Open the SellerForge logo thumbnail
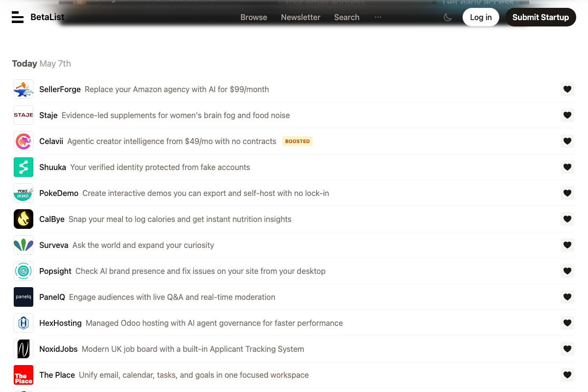Viewport: 588px width, 392px height. click(x=24, y=89)
